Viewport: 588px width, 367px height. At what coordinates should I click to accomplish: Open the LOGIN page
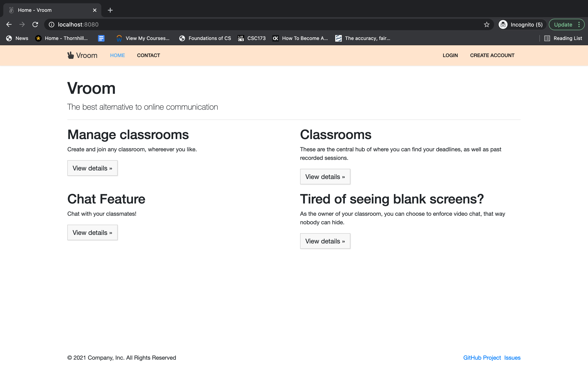coord(450,55)
